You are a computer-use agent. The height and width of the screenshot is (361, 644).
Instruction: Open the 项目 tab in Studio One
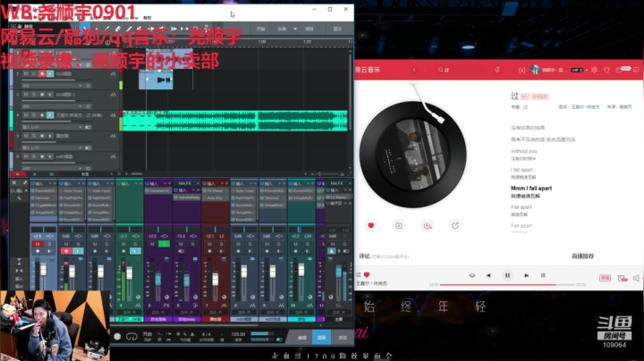tap(309, 29)
